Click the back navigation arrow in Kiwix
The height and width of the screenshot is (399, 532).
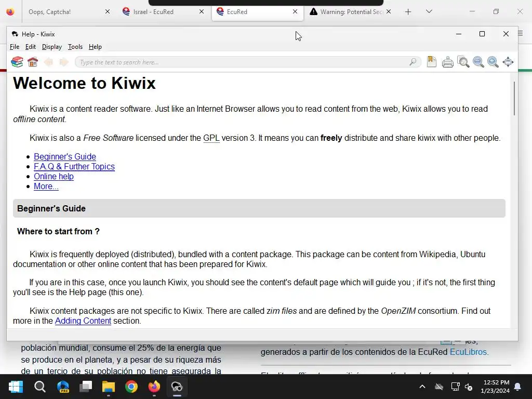click(48, 62)
